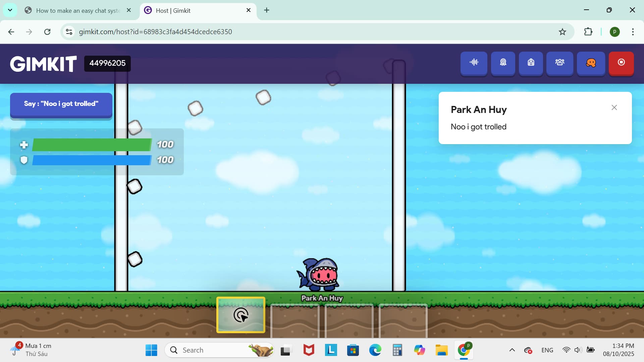Open Chrome three-dot menu
The width and height of the screenshot is (644, 362).
[633, 32]
